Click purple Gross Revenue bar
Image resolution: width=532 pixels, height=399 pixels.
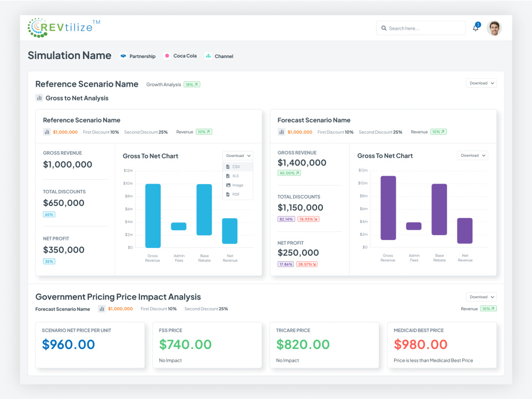point(388,208)
